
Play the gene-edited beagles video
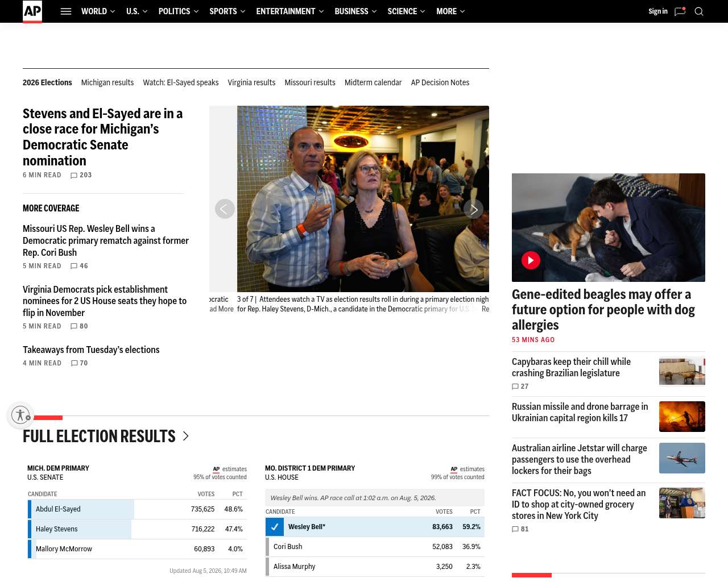click(531, 260)
